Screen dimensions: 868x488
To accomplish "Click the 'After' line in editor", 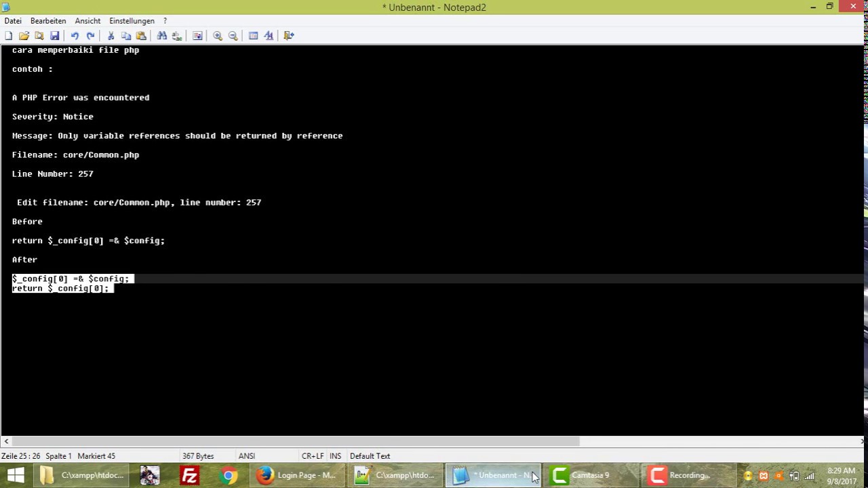I will click(24, 260).
